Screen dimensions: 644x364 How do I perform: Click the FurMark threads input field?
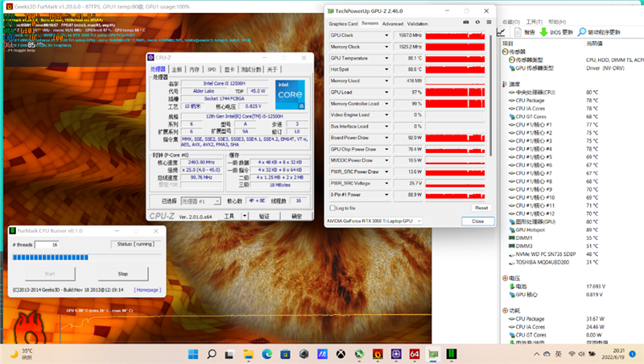47,245
